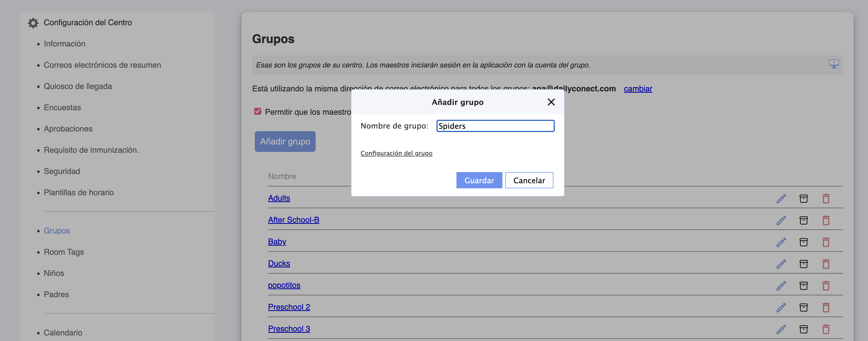Delete the Preschool 2 group
868x341 pixels.
[x=825, y=308]
